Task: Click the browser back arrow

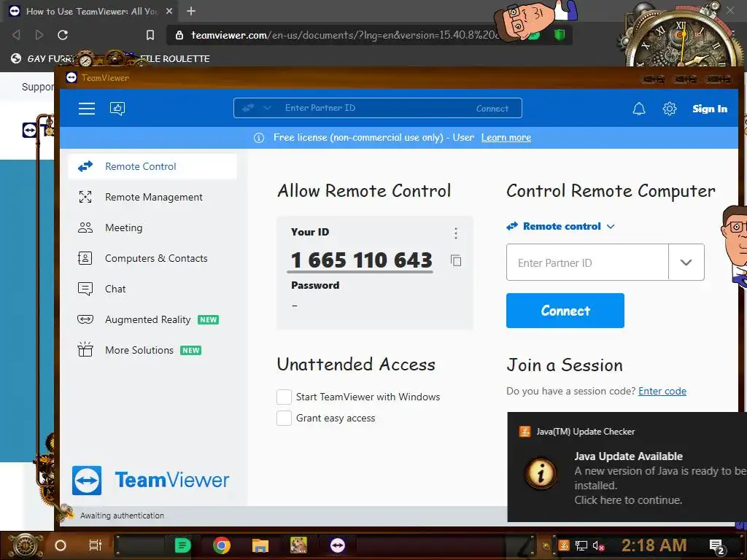Action: click(16, 35)
